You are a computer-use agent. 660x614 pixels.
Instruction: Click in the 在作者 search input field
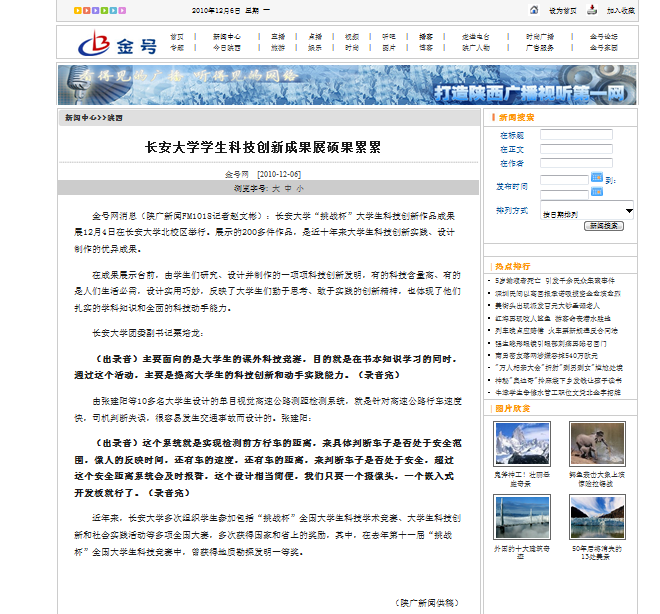coord(576,163)
